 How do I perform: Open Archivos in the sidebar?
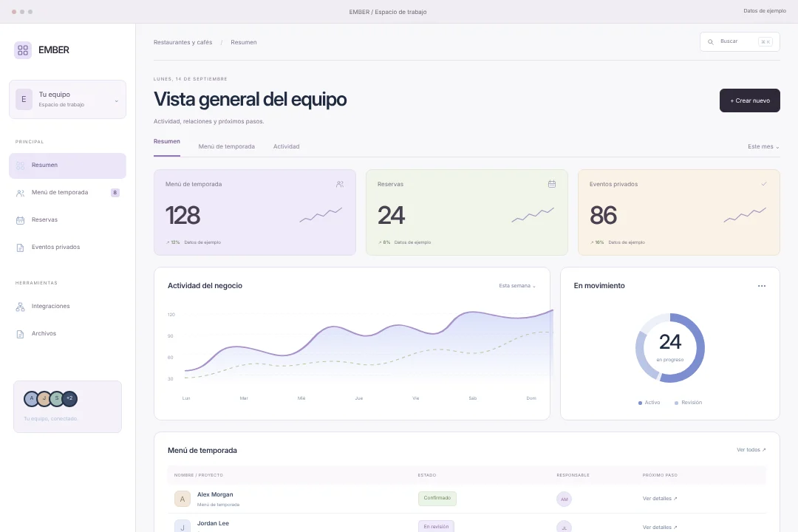tap(67, 334)
